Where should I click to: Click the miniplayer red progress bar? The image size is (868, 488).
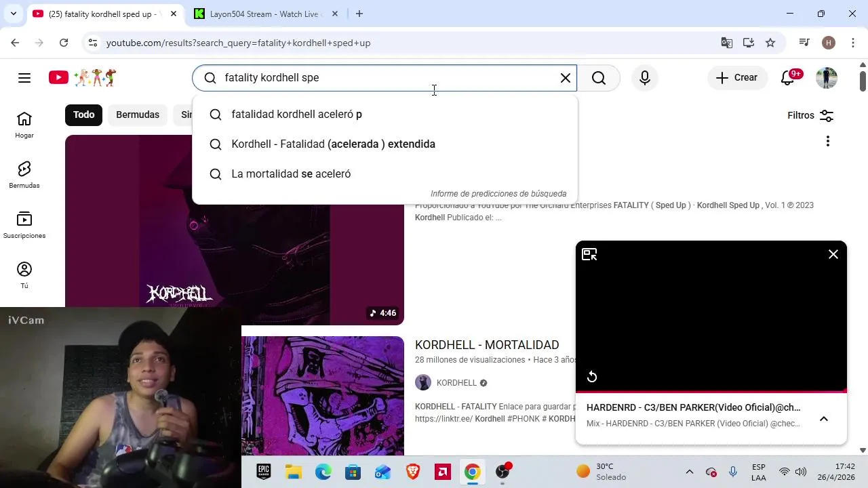coord(711,392)
